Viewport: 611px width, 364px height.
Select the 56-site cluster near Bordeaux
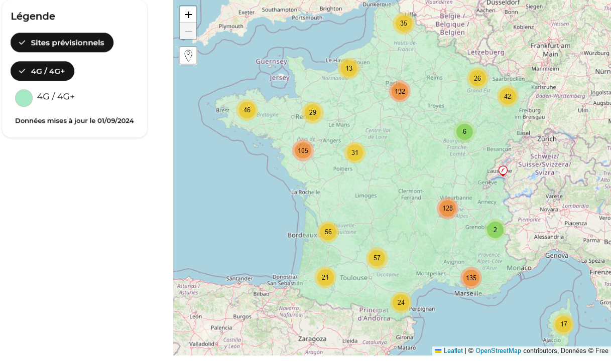pos(328,232)
